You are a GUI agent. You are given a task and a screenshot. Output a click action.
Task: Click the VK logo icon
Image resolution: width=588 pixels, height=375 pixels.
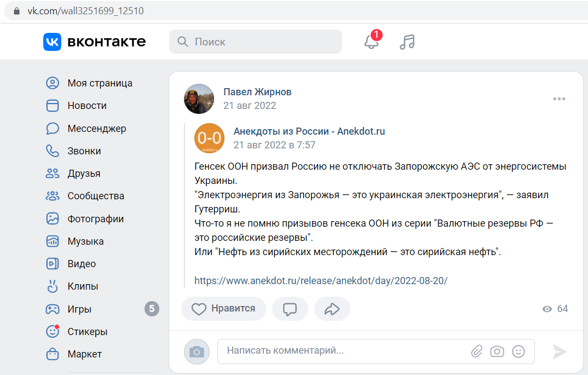[x=52, y=42]
